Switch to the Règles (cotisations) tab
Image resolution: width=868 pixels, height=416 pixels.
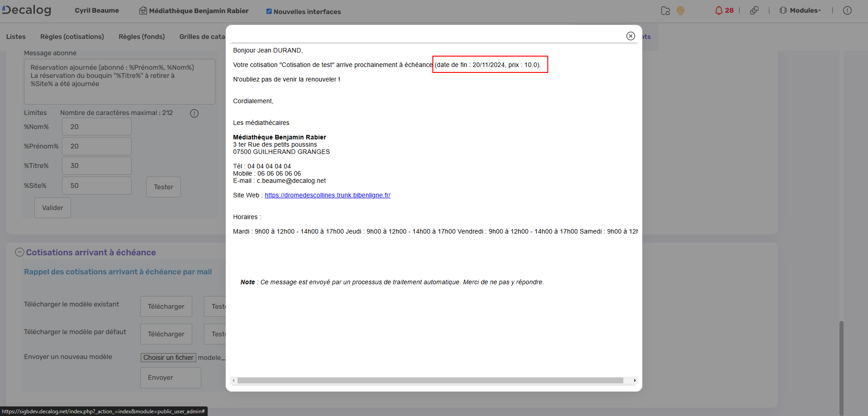pyautogui.click(x=71, y=37)
